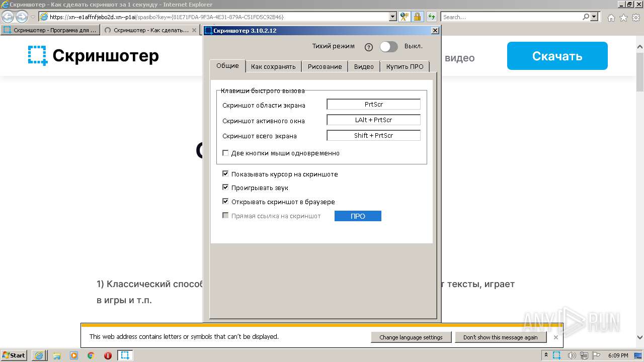Click the IE back arrow button
This screenshot has width=644, height=362.
[x=8, y=17]
